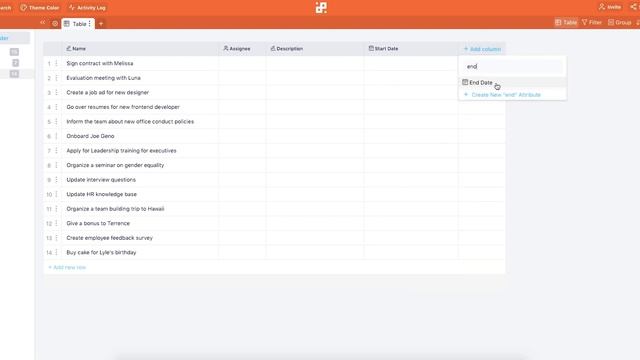Open the Group options
The width and height of the screenshot is (640, 360).
coord(620,22)
